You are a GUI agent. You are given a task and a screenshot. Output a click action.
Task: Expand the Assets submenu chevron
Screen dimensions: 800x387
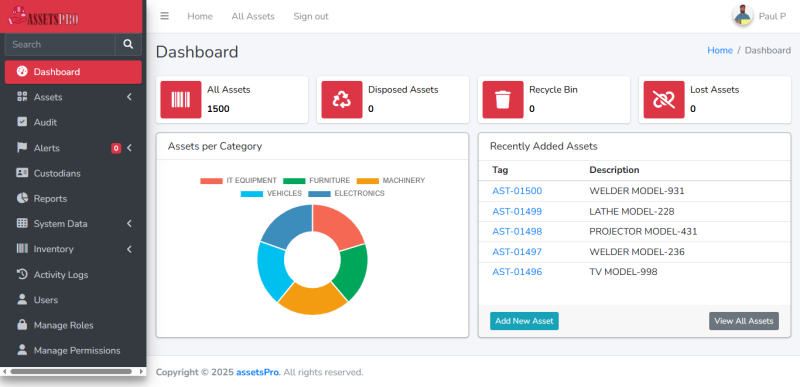pos(129,97)
